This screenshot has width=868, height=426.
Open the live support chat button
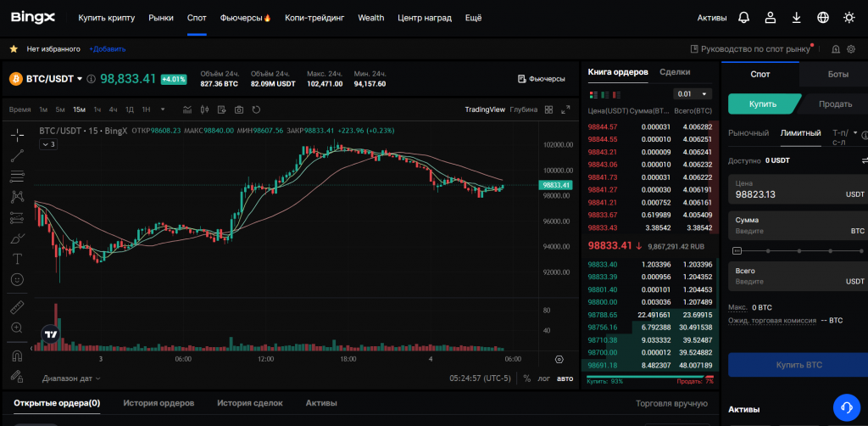click(847, 407)
